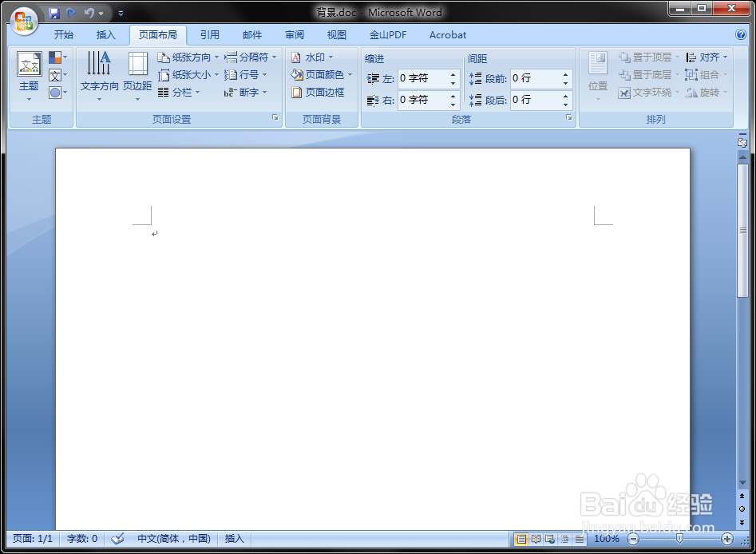This screenshot has height=554, width=756.
Task: Open Watermark (水印) menu
Action: click(x=312, y=57)
